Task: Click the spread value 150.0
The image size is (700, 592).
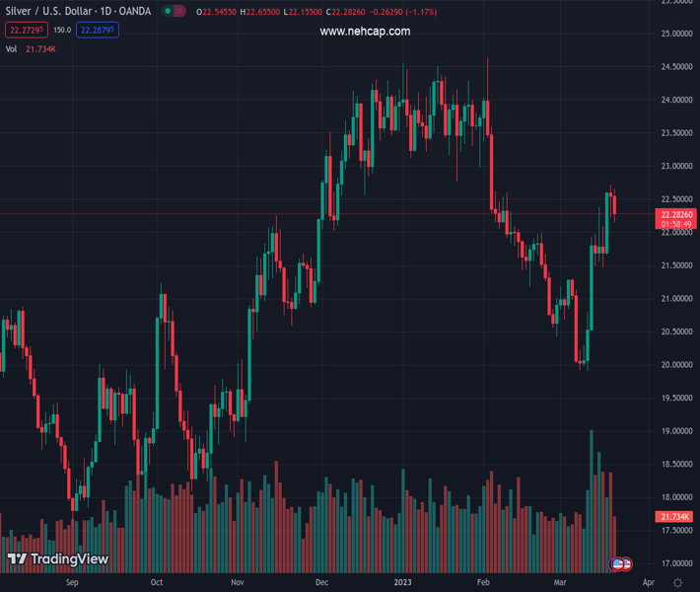Action: 61,30
